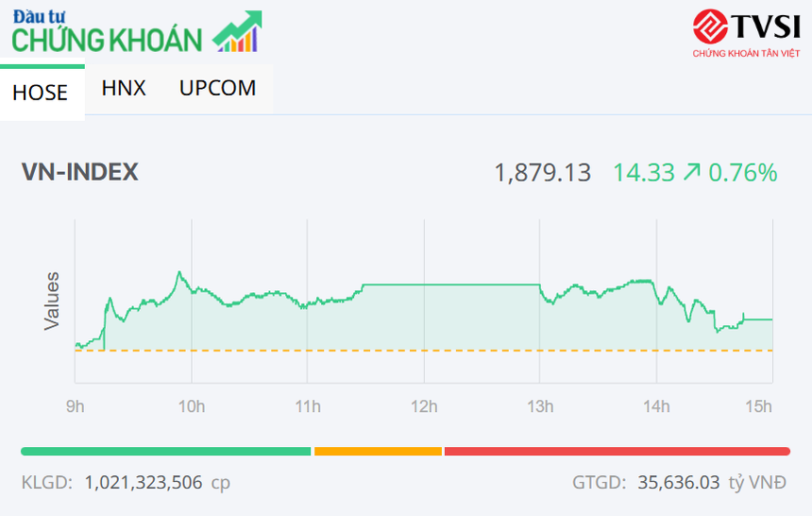
Task: Click the Đầu tư Chứng Khoán logo
Action: pyautogui.click(x=107, y=32)
